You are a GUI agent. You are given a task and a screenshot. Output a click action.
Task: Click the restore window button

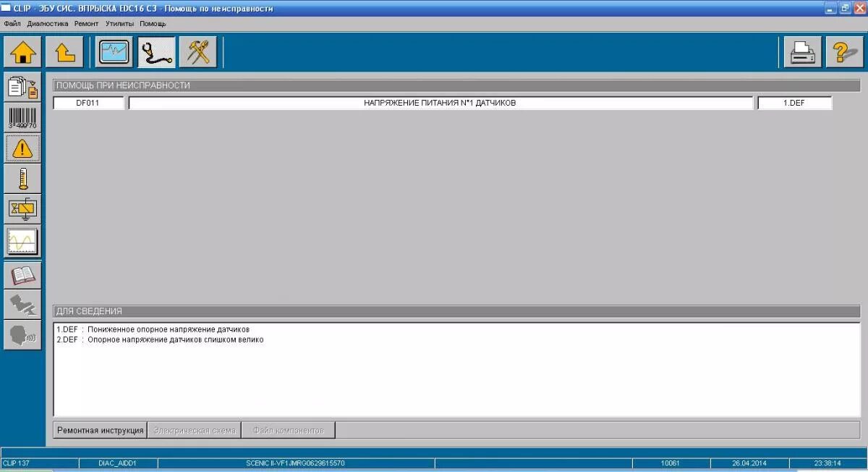coord(845,8)
